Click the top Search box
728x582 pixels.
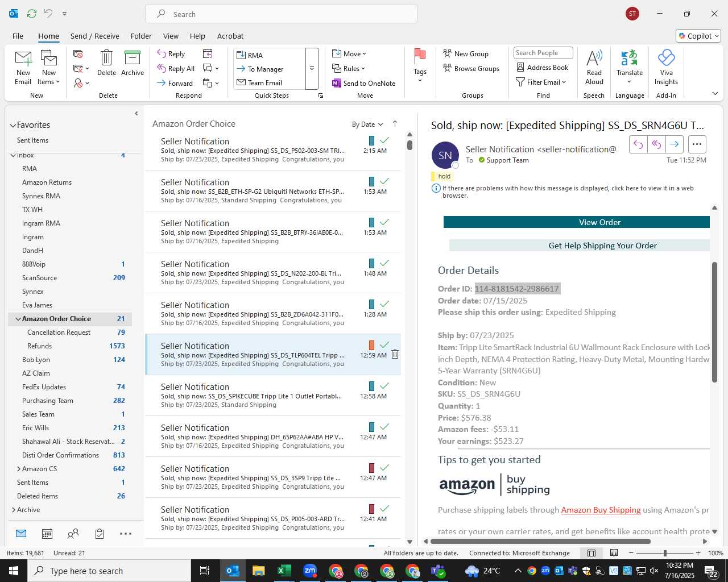click(281, 14)
